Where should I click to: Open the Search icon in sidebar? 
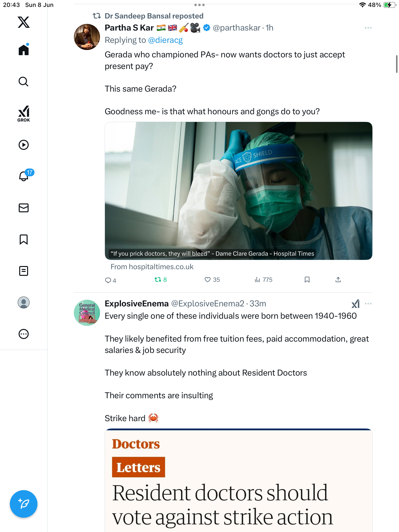(24, 82)
